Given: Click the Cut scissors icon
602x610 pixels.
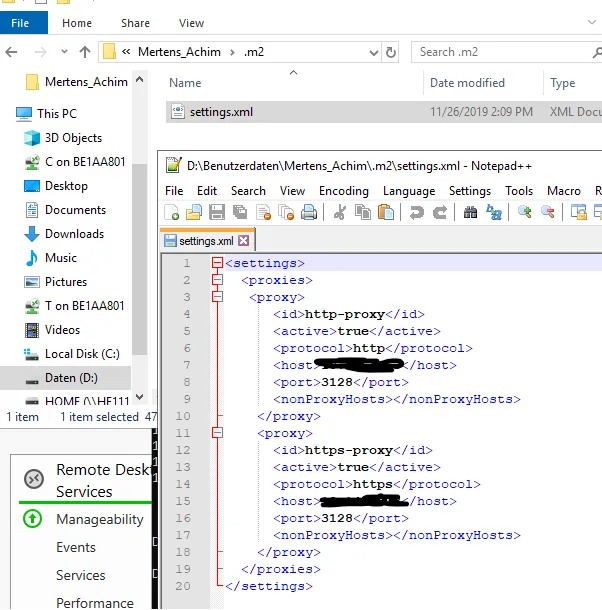Looking at the screenshot, I should coord(340,212).
